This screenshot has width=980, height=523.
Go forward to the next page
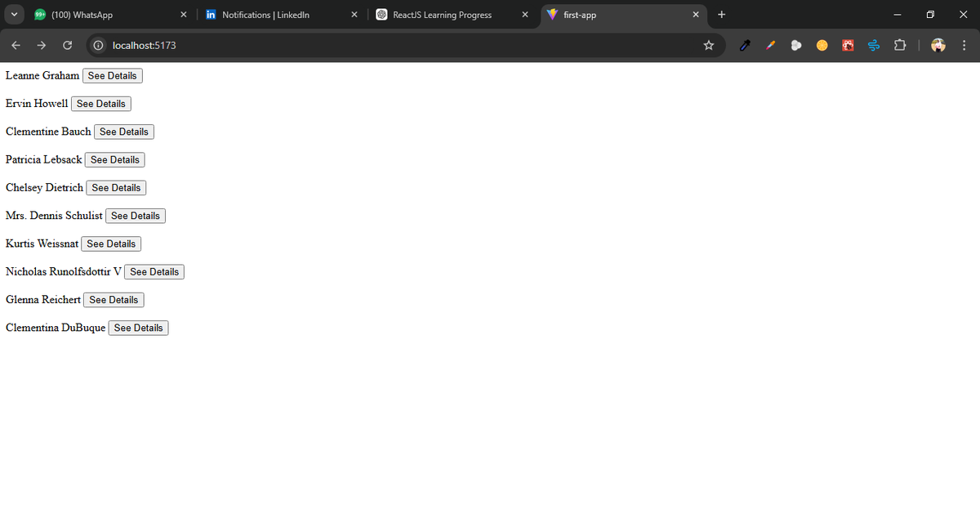pos(42,45)
